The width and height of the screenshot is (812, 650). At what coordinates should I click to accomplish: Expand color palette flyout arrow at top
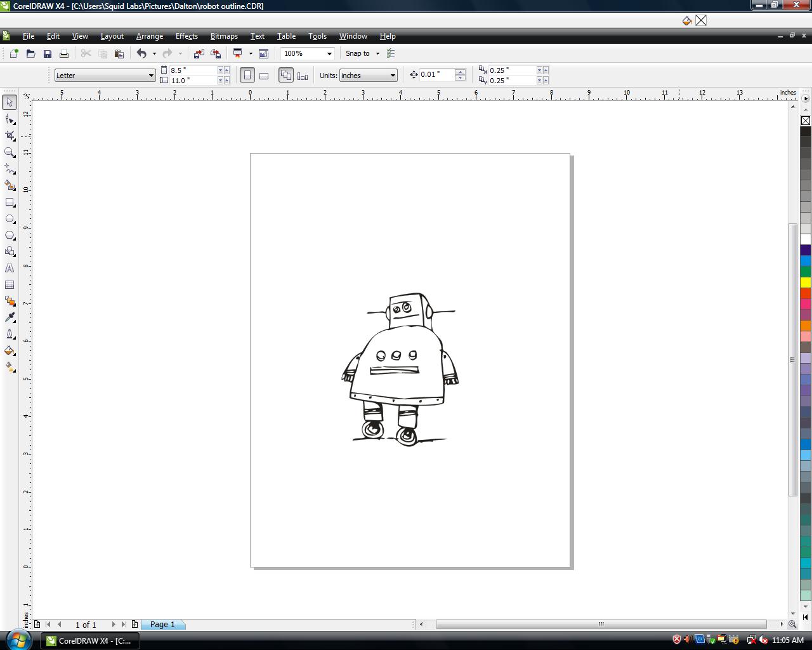click(x=806, y=98)
